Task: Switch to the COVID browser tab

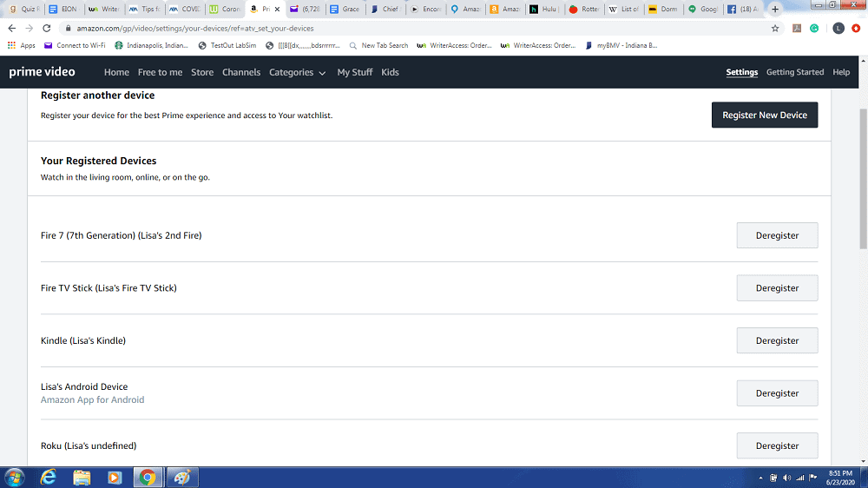Action: click(186, 9)
